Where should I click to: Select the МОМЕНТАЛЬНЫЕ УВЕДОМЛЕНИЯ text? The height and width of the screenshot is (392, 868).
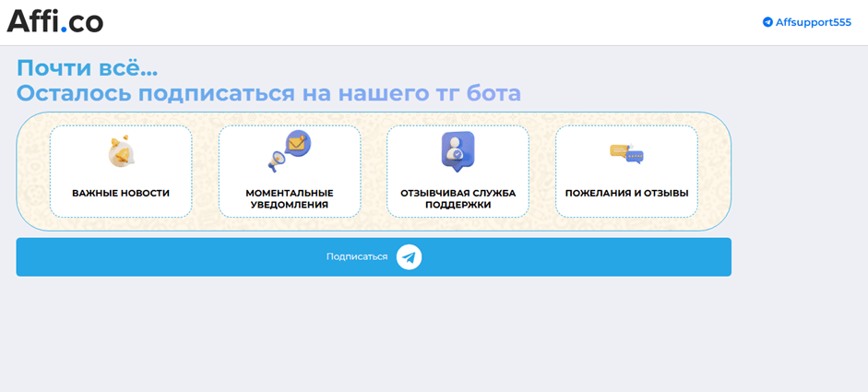pos(290,199)
